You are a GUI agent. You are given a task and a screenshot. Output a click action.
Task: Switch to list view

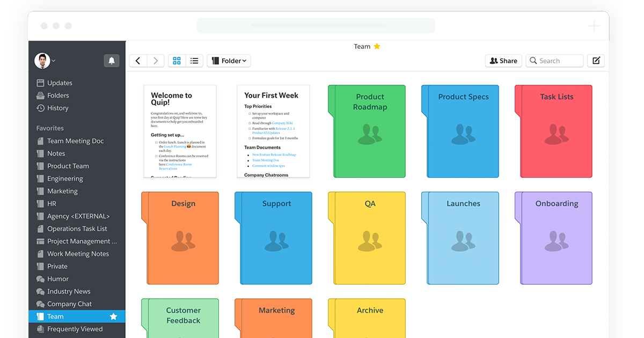coord(194,61)
